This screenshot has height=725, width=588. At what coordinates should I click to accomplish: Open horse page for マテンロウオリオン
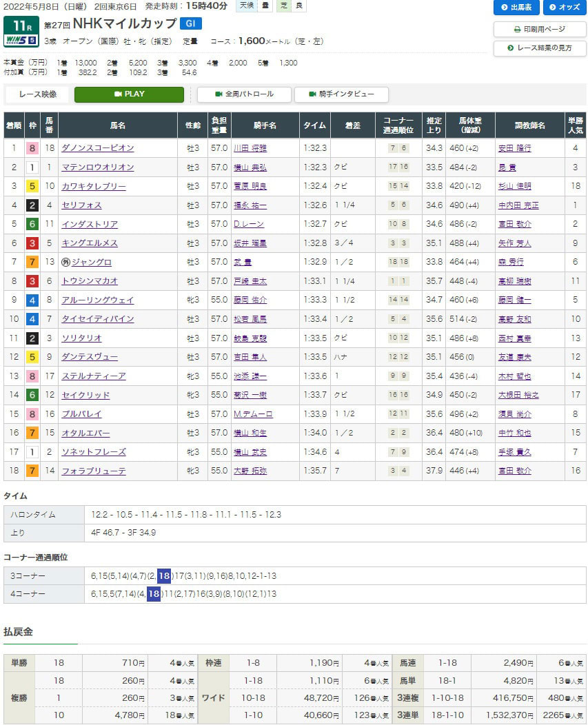pos(98,167)
